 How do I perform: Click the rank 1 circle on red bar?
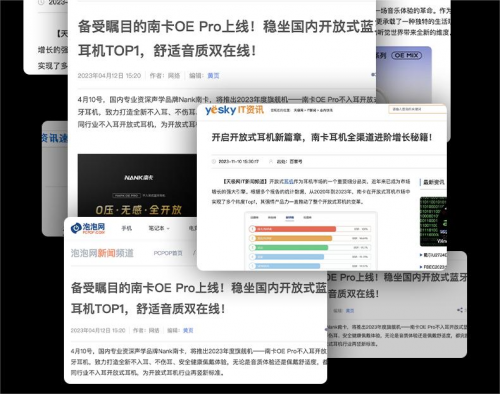tap(252, 229)
